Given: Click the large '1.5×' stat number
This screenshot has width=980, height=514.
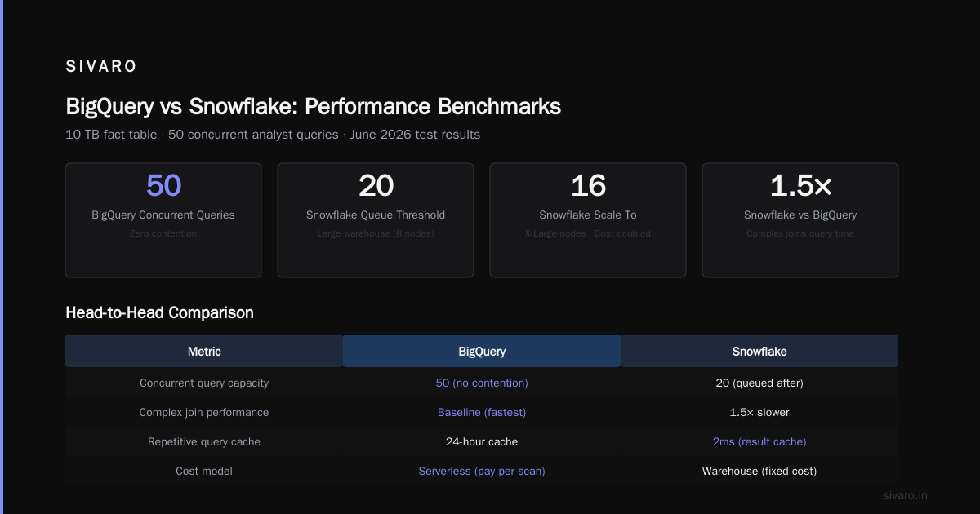Looking at the screenshot, I should (x=800, y=186).
